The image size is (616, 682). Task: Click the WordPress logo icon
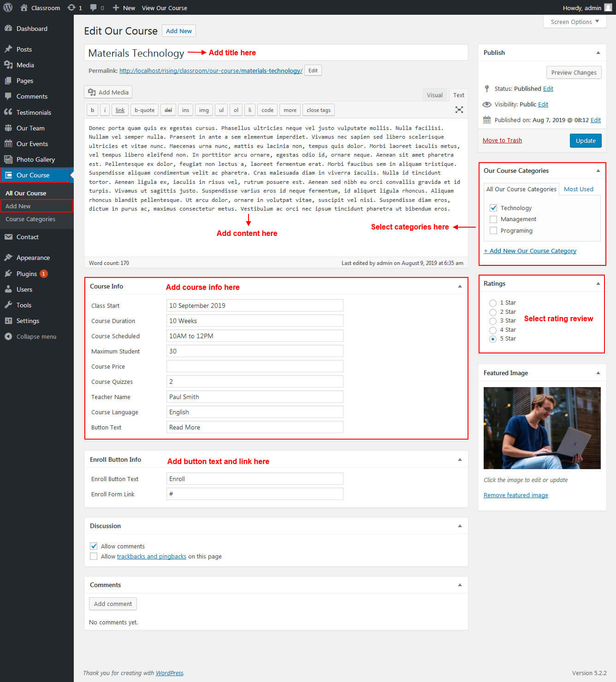[8, 7]
